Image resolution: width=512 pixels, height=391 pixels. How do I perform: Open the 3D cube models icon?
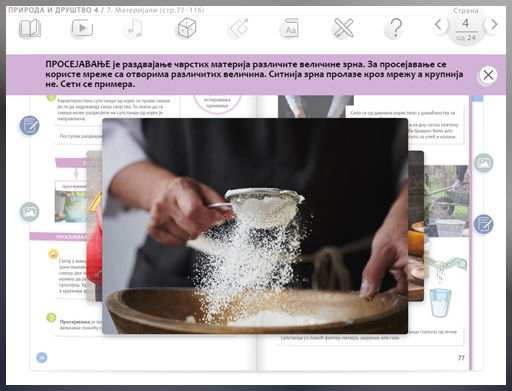186,28
